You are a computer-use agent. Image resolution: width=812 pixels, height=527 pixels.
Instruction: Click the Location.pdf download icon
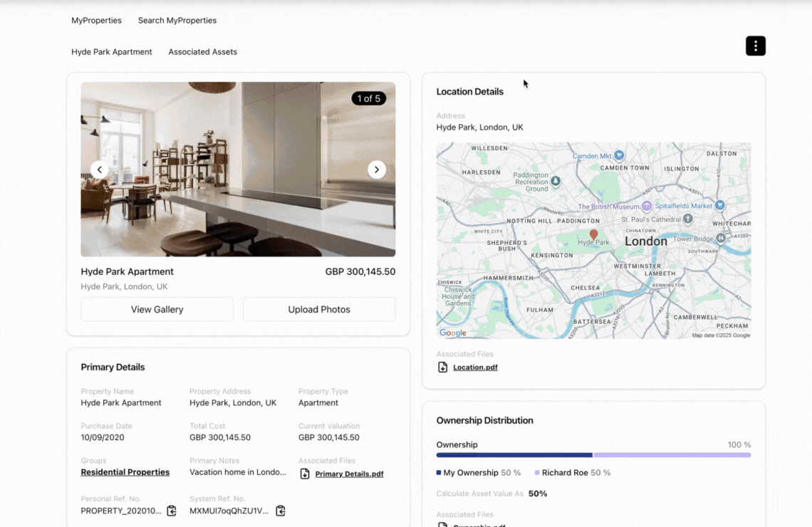click(x=442, y=367)
